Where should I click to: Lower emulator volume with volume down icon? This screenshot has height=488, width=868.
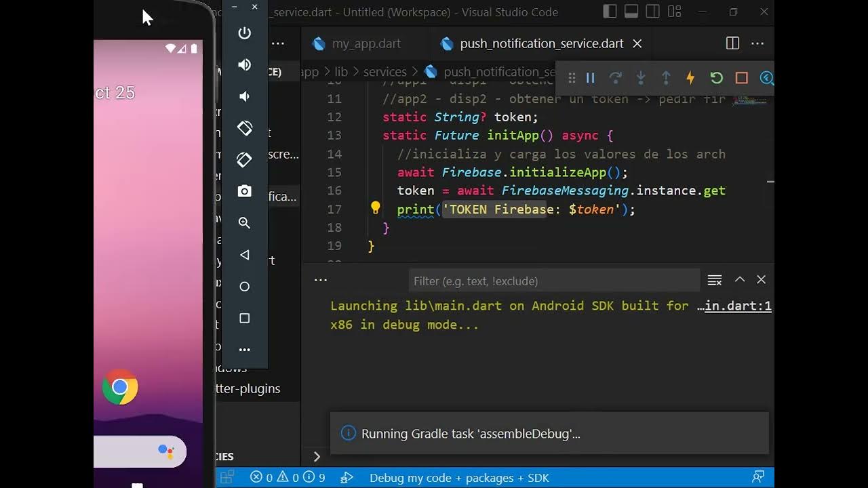[245, 96]
